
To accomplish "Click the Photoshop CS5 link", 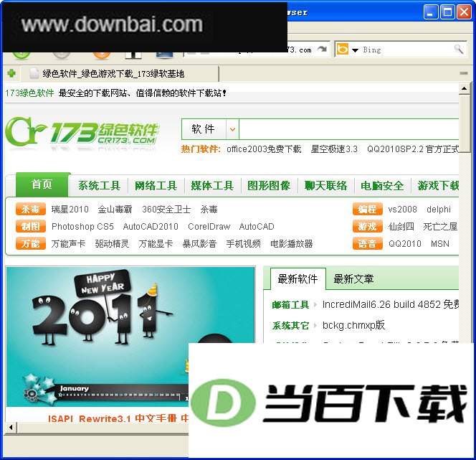I will click(x=82, y=227).
